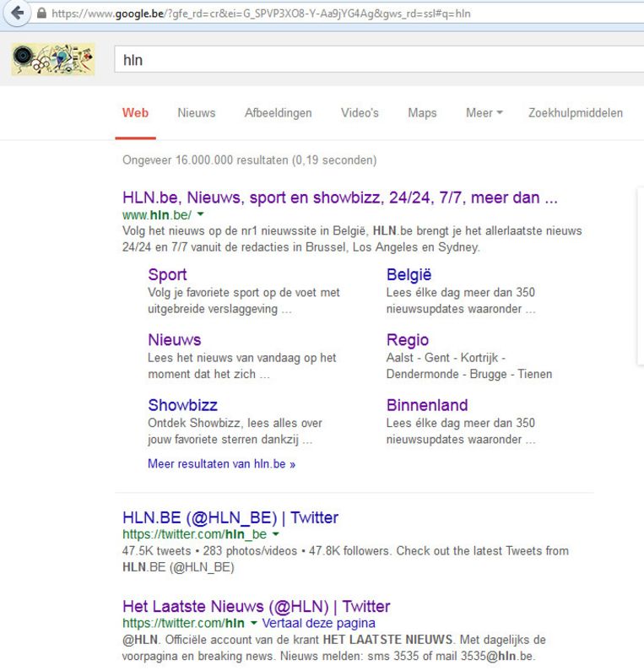The image size is (644, 671).
Task: Click the browser address bar URL
Action: 261,14
